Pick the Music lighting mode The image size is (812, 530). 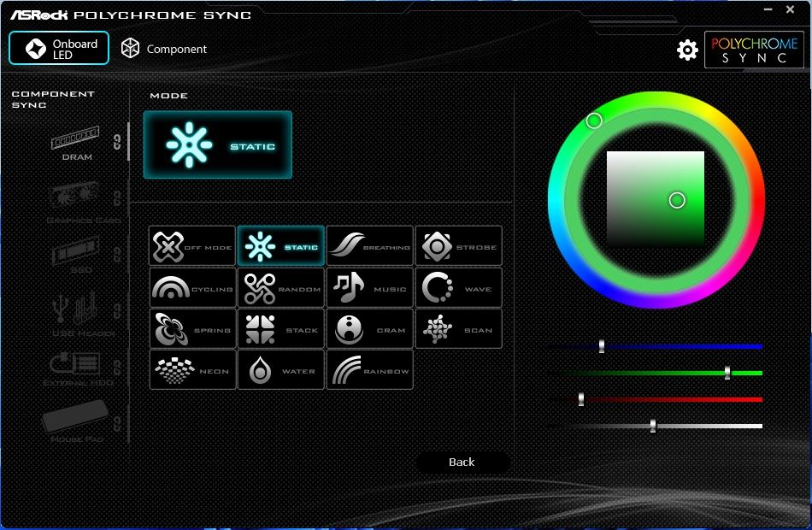(370, 287)
